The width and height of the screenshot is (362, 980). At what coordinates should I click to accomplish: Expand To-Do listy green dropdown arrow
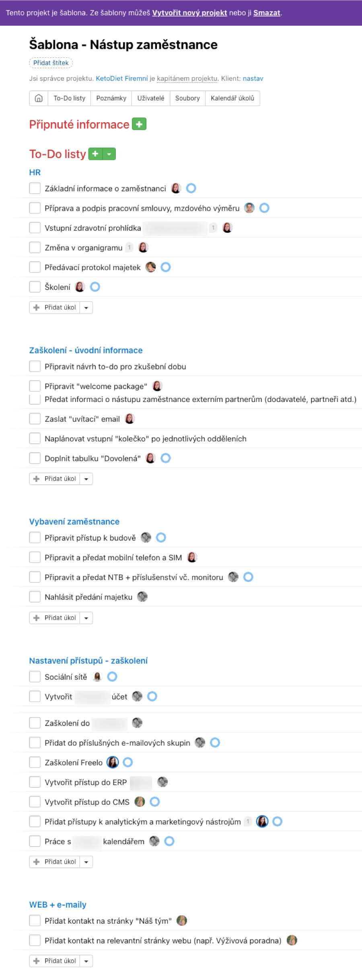pos(109,154)
